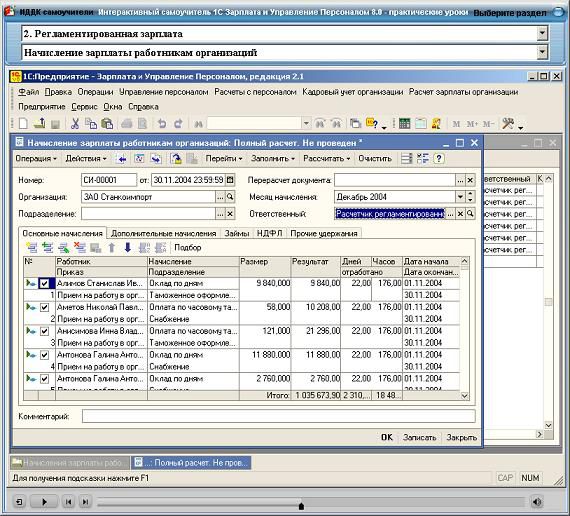Toggle checkbox for Аметов Николай row
570x516 pixels.
[x=44, y=307]
